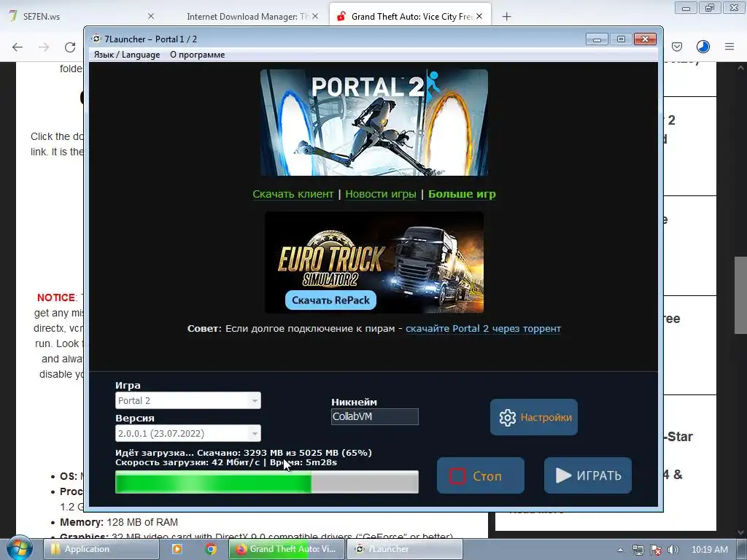Image resolution: width=747 pixels, height=560 pixels.
Task: Click the browser forward arrow
Action: pyautogui.click(x=44, y=47)
